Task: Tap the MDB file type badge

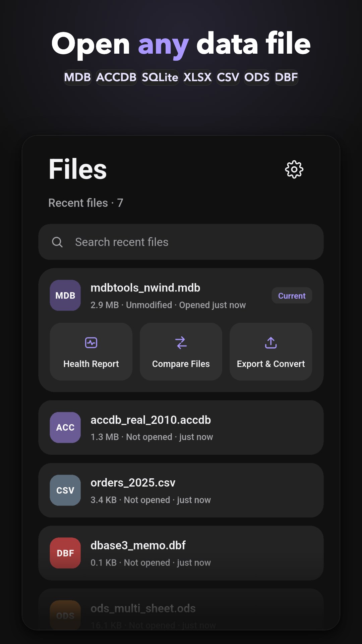Action: pos(65,296)
